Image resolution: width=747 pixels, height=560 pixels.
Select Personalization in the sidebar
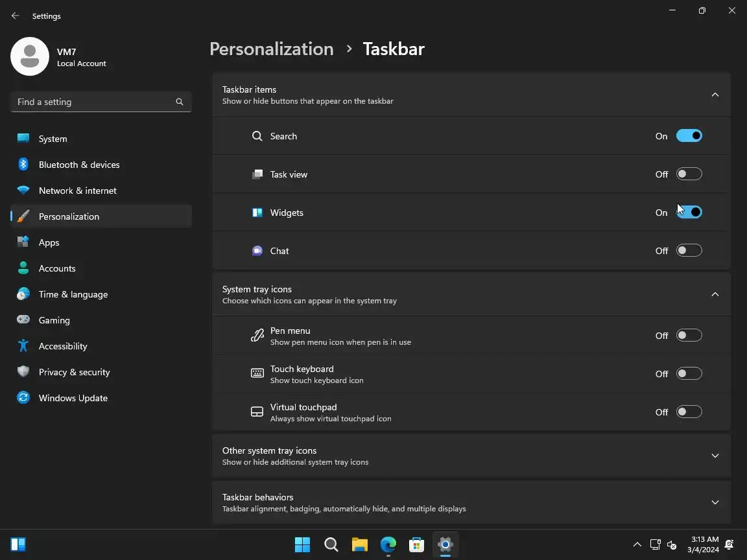tap(101, 216)
